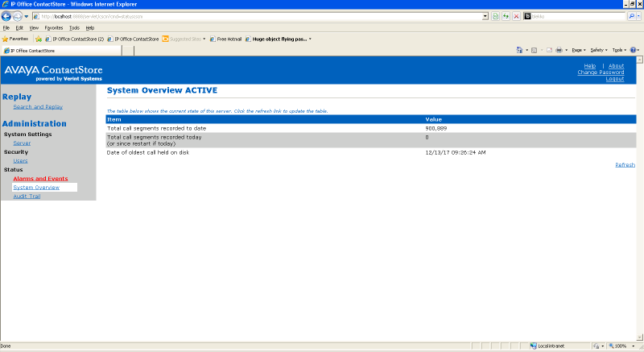
Task: Expand the Print options dropdown arrow
Action: click(x=567, y=50)
